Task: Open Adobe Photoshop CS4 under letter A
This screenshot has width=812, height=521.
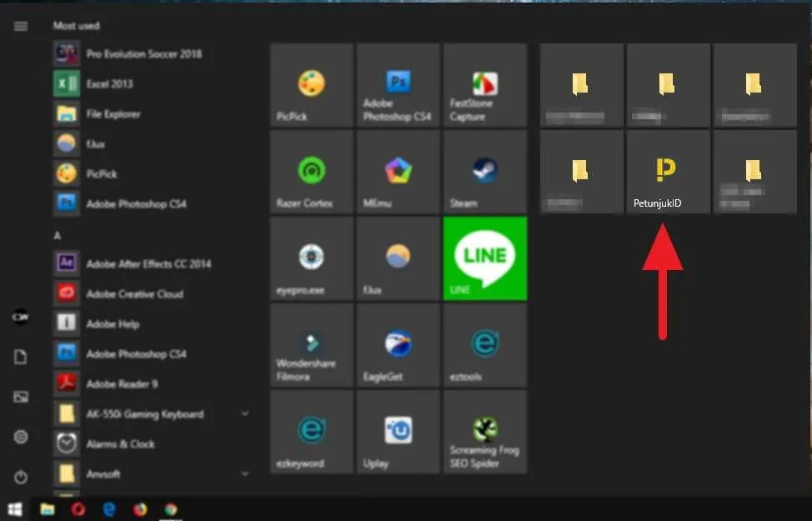Action: (150, 354)
